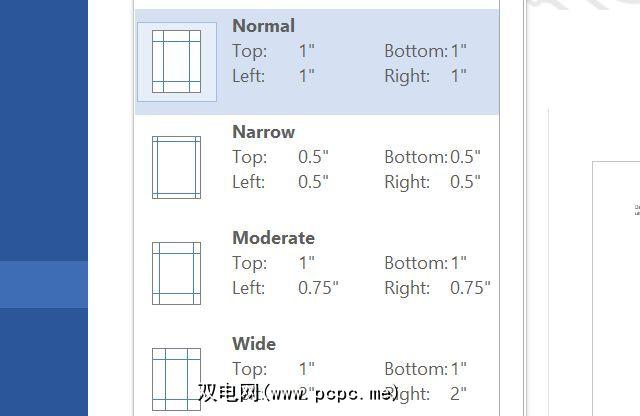This screenshot has width=640, height=416.
Task: Click the Moderate preset's Top 1" text
Action: click(306, 263)
